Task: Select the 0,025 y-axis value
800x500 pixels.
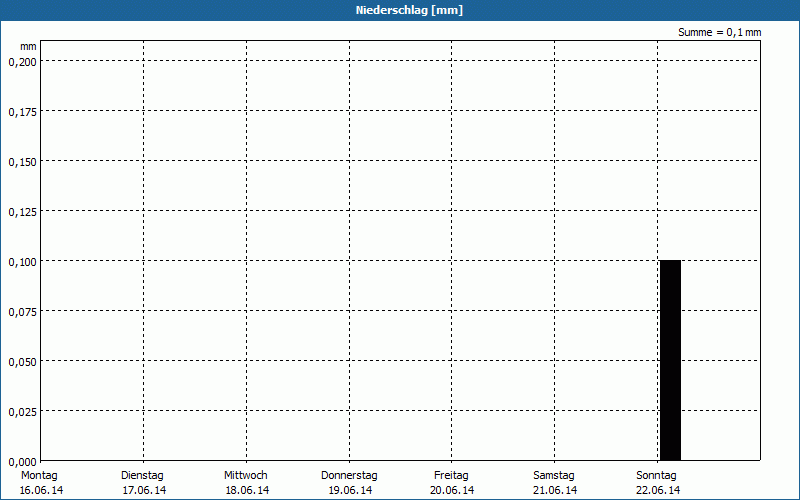Action: pos(22,411)
